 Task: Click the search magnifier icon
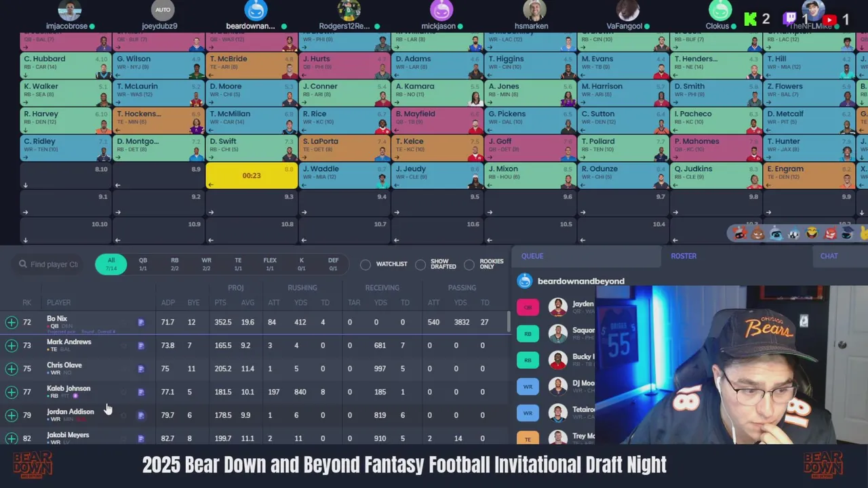(23, 264)
